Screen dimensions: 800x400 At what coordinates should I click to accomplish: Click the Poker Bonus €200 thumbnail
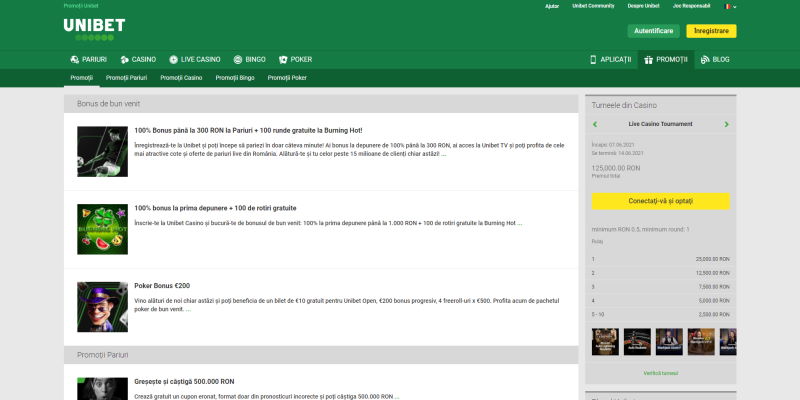pos(102,306)
